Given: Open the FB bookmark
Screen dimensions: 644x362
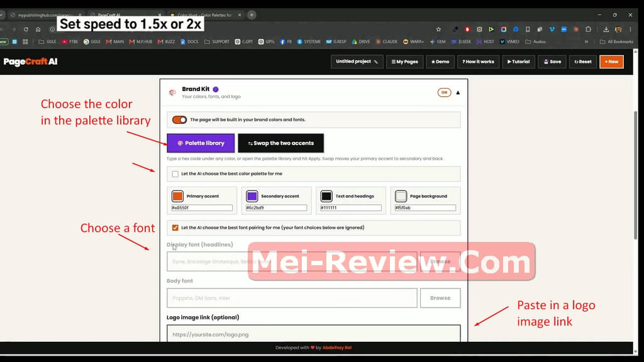Looking at the screenshot, I should click(x=286, y=41).
